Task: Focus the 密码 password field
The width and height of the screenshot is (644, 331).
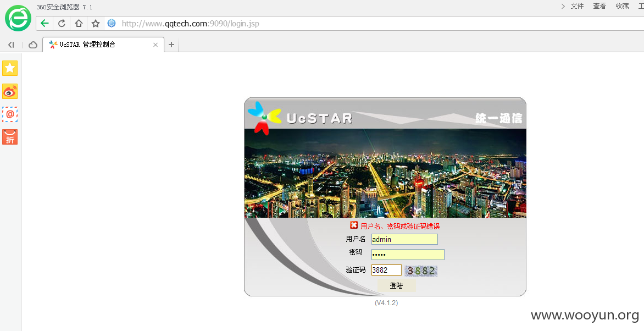Action: (x=408, y=255)
